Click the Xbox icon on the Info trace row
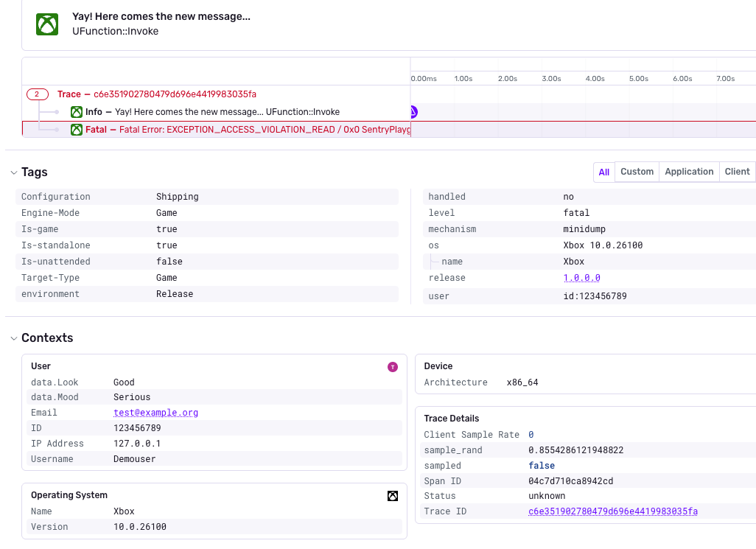The image size is (756, 549). [x=76, y=112]
